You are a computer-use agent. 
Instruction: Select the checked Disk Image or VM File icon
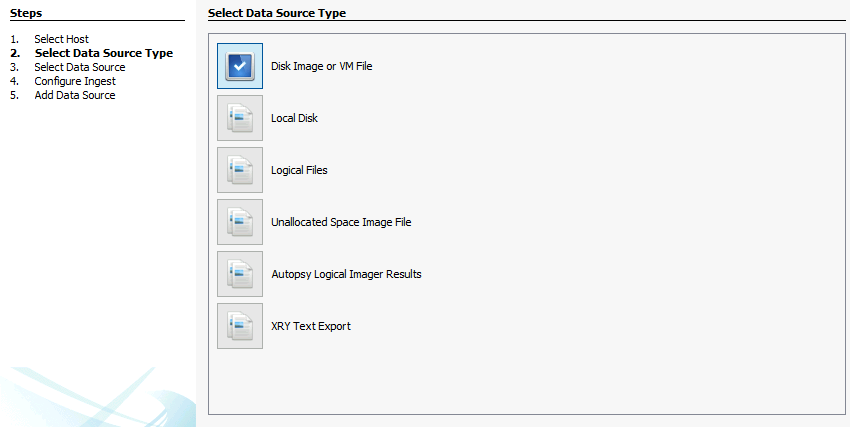240,66
